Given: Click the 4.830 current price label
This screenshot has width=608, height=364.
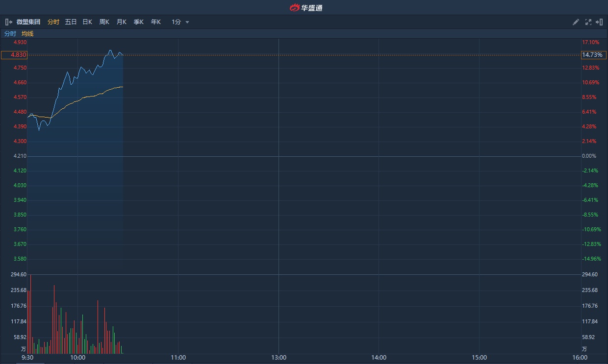Looking at the screenshot, I should [x=14, y=55].
